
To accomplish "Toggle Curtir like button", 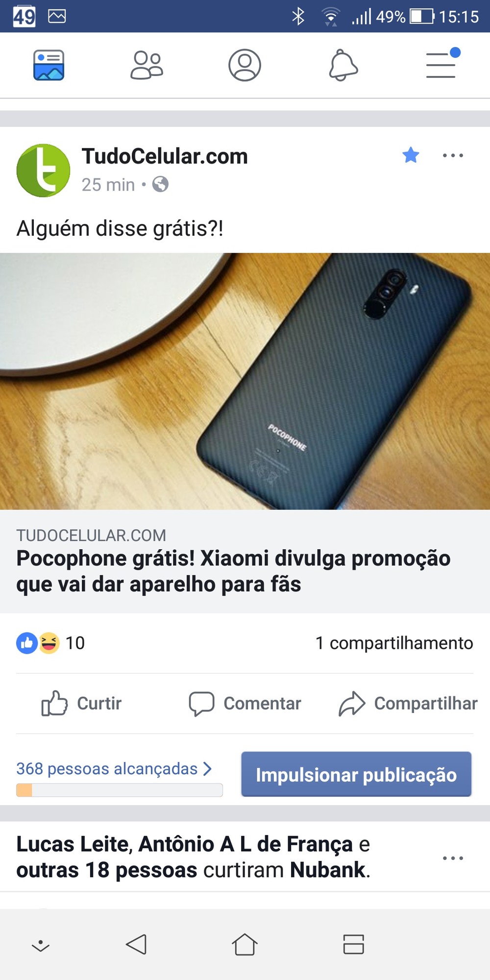I will point(81,703).
